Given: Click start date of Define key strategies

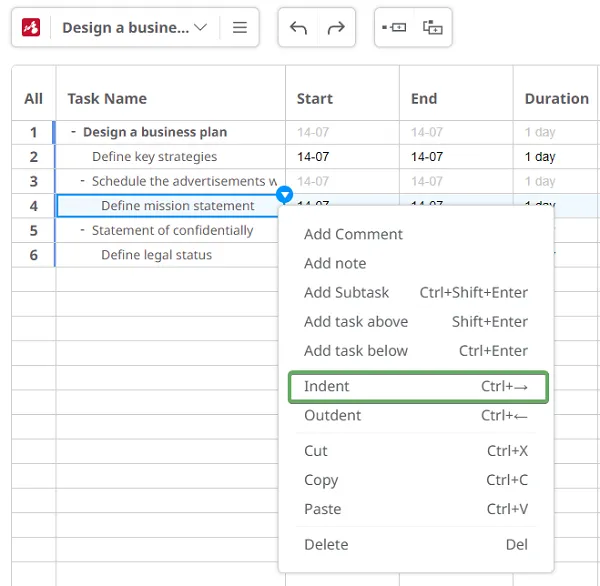Looking at the screenshot, I should pos(313,157).
